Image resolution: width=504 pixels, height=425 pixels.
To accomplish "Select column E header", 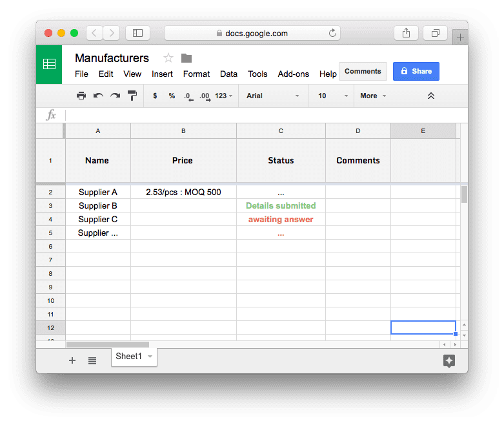I will 423,131.
